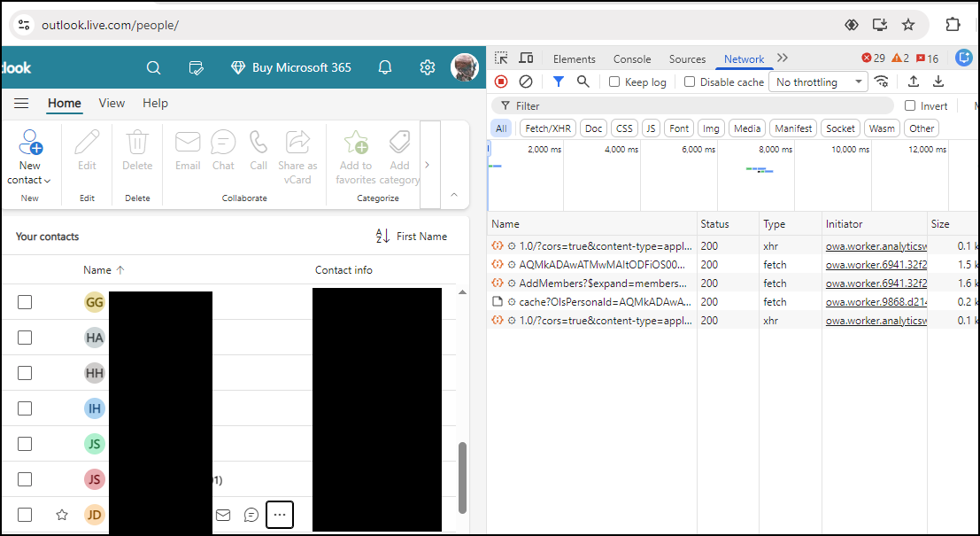The image size is (980, 536).
Task: Open more options for the JD contact
Action: [280, 515]
